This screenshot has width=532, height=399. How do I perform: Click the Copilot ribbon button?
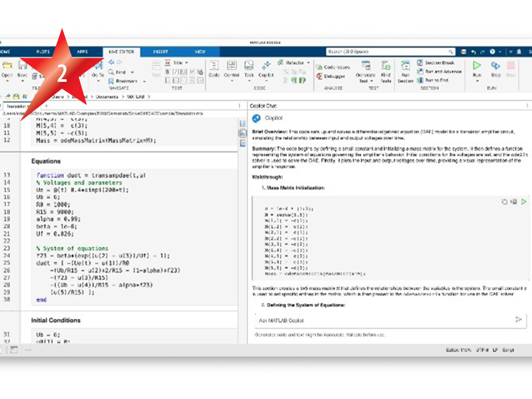pyautogui.click(x=266, y=69)
